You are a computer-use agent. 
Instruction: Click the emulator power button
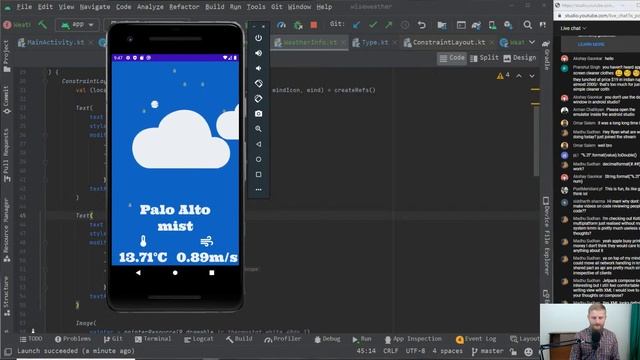point(258,38)
